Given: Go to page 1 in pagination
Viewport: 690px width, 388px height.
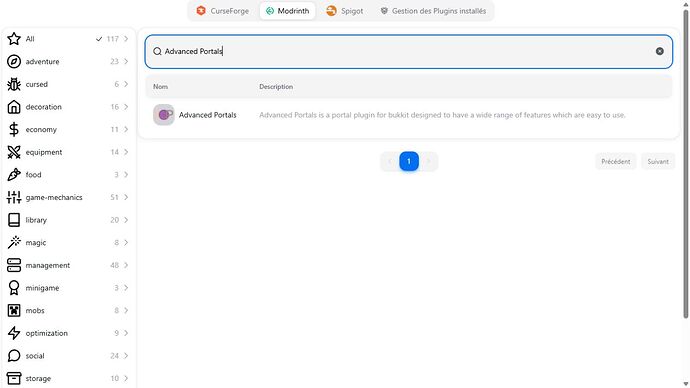Looking at the screenshot, I should tap(409, 161).
